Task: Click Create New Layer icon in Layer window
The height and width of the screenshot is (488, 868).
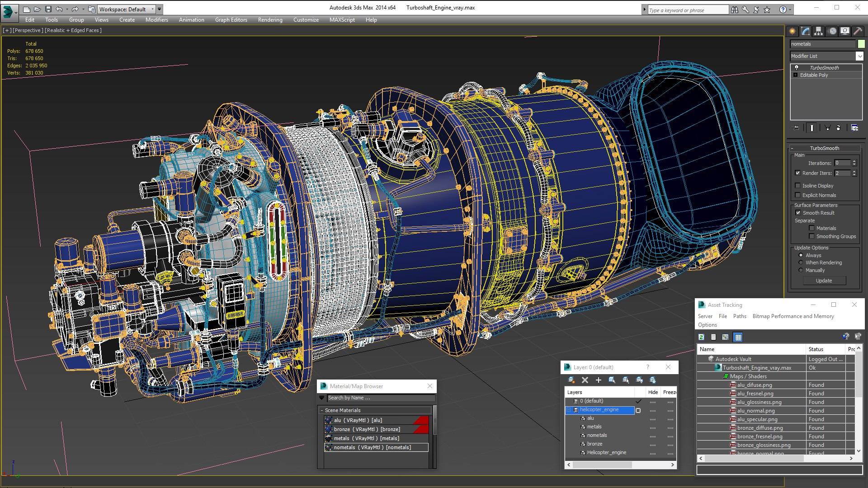Action: pos(571,380)
